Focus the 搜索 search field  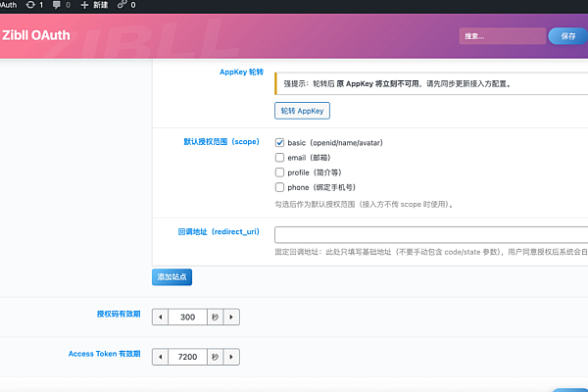click(x=502, y=36)
